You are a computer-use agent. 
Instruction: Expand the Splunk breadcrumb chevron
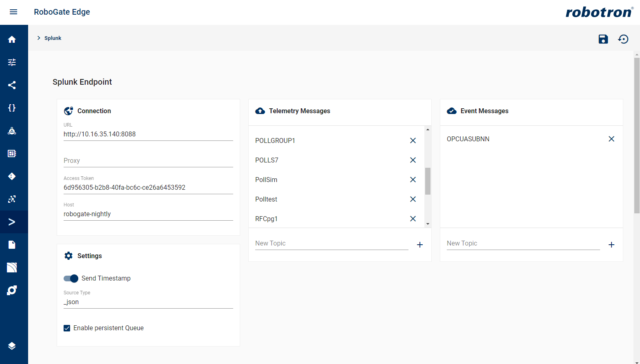pos(39,38)
